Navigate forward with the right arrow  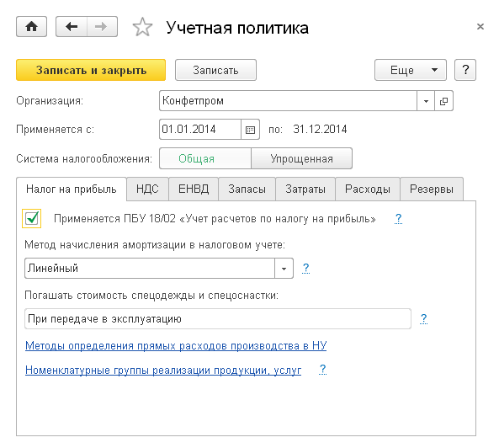pos(102,27)
